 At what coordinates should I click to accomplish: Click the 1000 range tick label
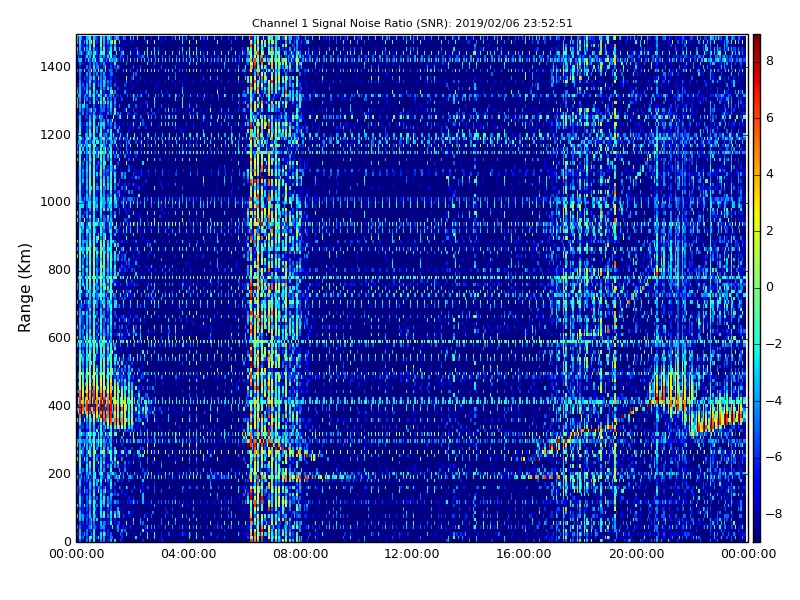56,202
